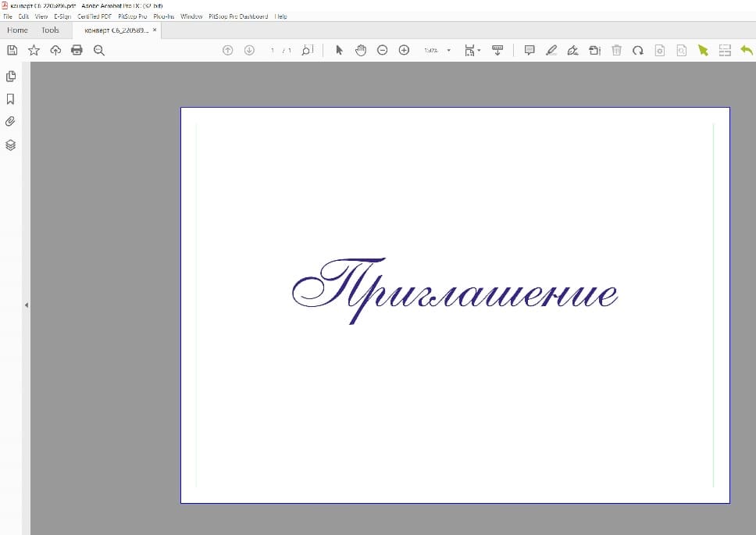The width and height of the screenshot is (756, 535).
Task: Select the highlight text tool
Action: point(551,50)
